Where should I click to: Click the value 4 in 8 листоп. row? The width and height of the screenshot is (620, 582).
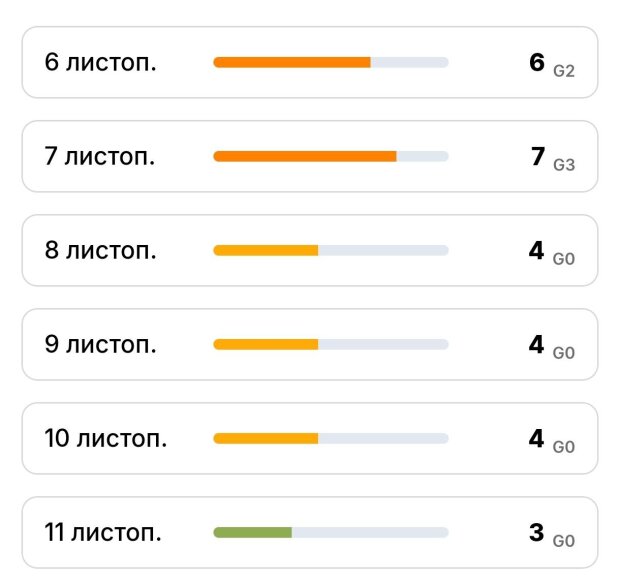[x=537, y=250]
